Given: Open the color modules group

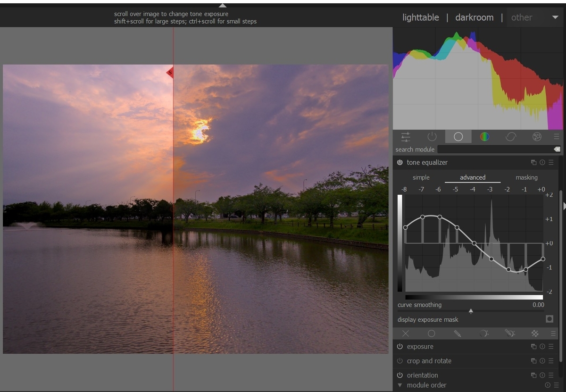Looking at the screenshot, I should pyautogui.click(x=484, y=137).
